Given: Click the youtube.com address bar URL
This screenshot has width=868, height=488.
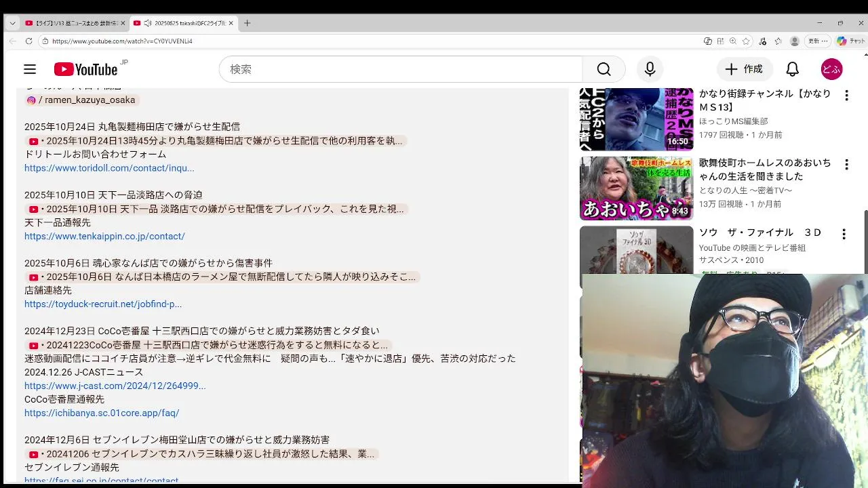Looking at the screenshot, I should pos(122,41).
